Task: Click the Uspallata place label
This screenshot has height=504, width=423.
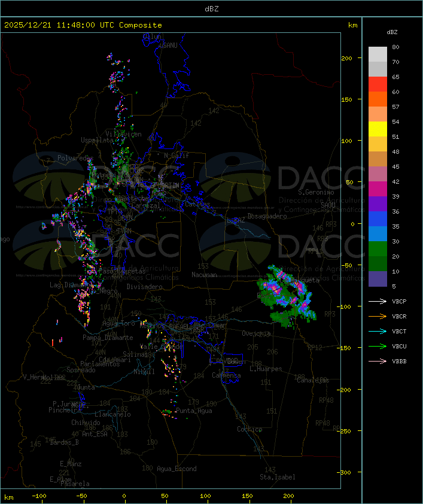Action: click(97, 140)
